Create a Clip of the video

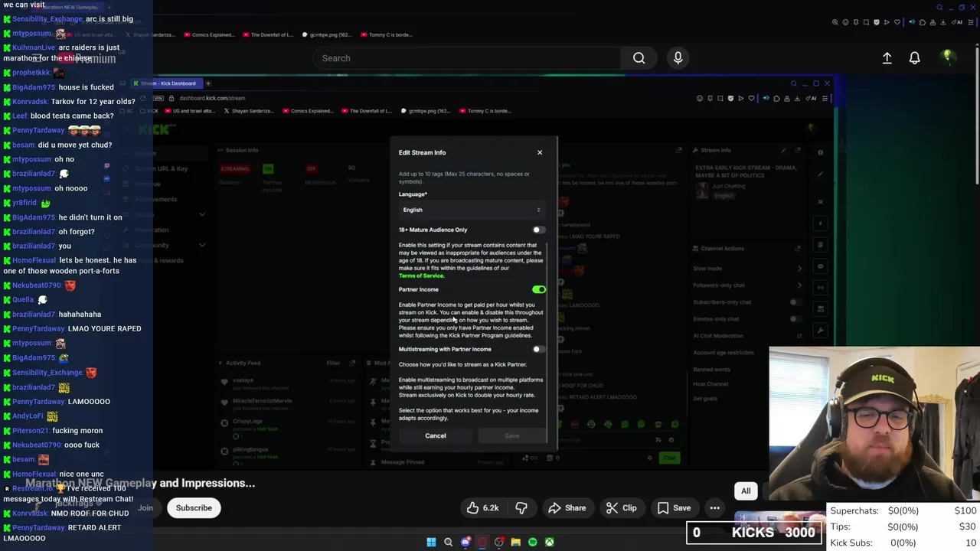[621, 508]
